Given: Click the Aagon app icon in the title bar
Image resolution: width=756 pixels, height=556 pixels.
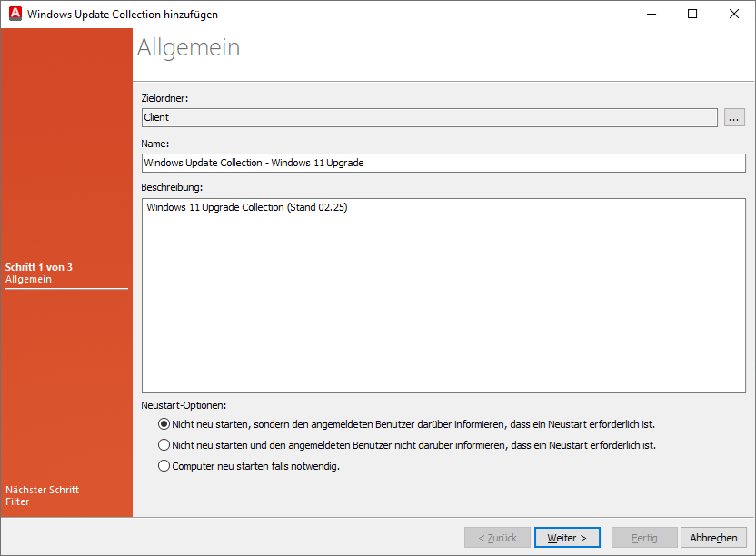Looking at the screenshot, I should click(14, 14).
